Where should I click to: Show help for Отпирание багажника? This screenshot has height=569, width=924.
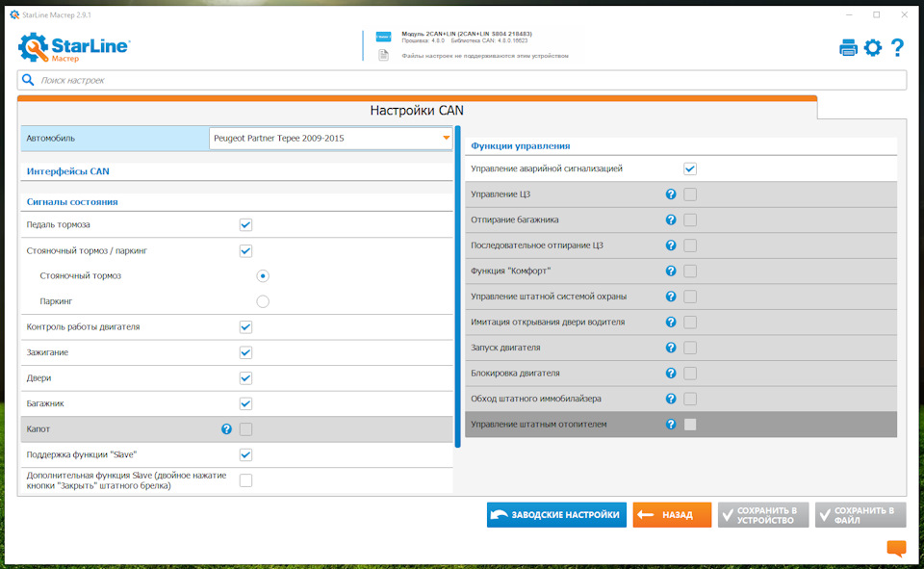click(671, 220)
